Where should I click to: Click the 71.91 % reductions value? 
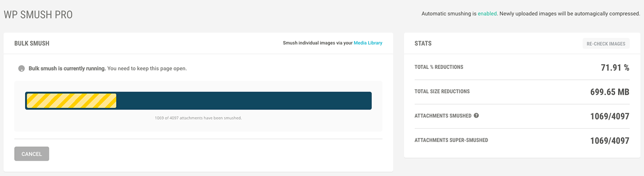point(615,67)
